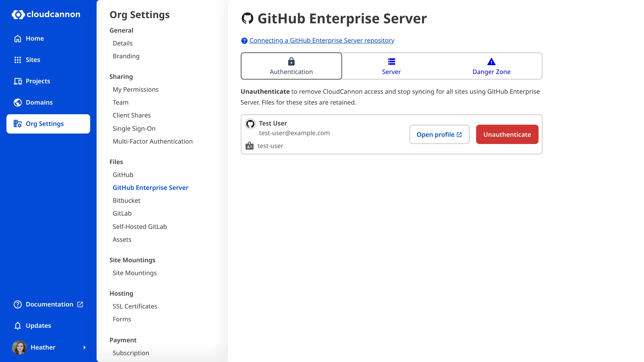The width and height of the screenshot is (644, 362).
Task: Click the Projects devices icon
Action: point(18,81)
